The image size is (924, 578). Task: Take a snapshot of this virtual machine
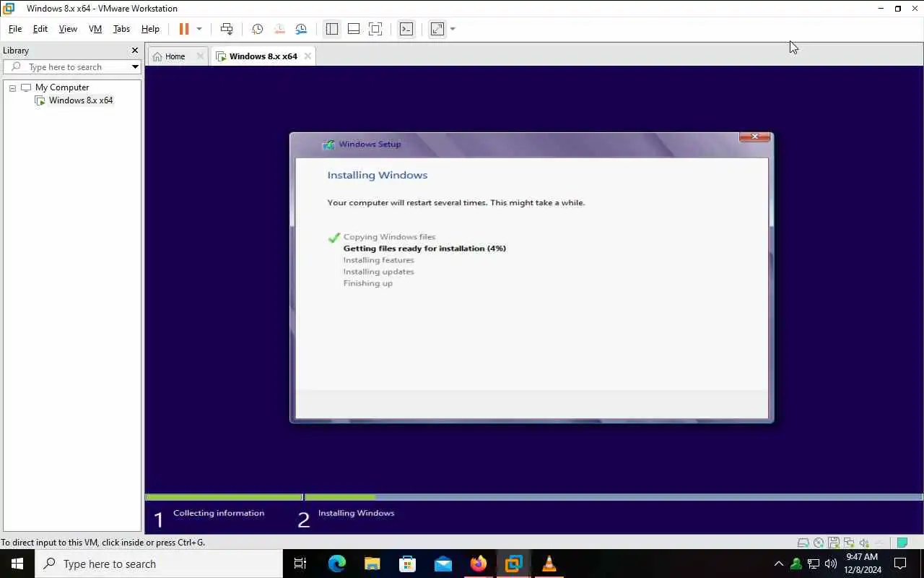pos(257,29)
